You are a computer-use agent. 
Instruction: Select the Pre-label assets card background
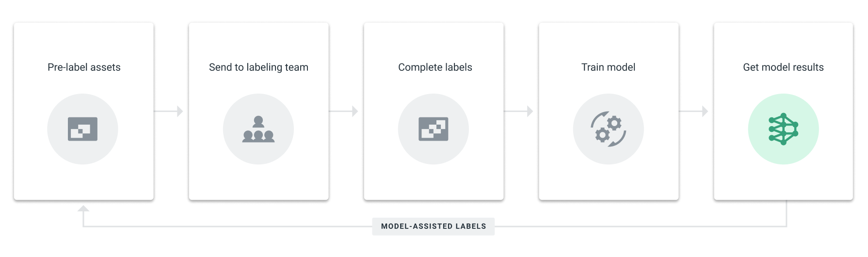84,179
